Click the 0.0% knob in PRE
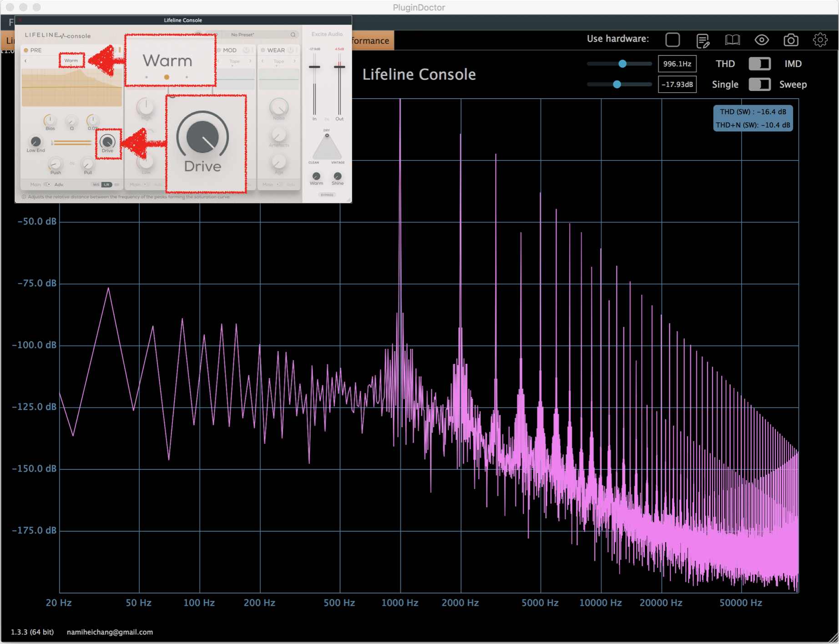Screen dimensions: 839x644 coord(92,120)
